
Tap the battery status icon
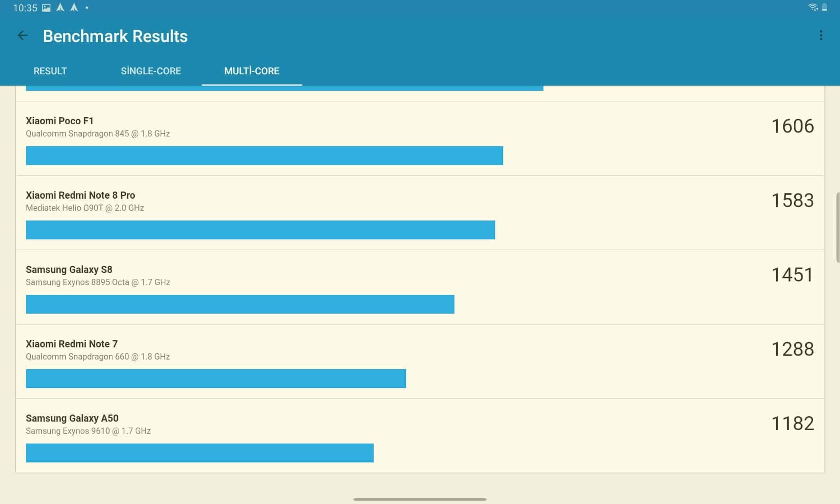[824, 7]
